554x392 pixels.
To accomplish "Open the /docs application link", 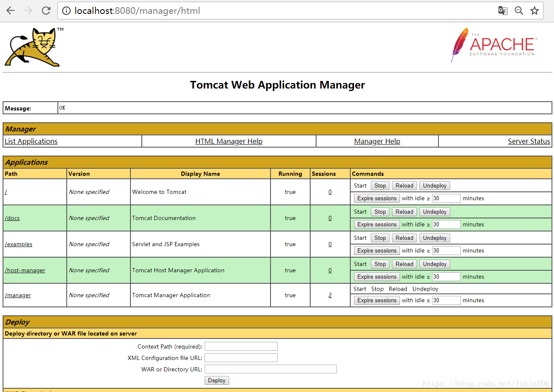I will 12,218.
